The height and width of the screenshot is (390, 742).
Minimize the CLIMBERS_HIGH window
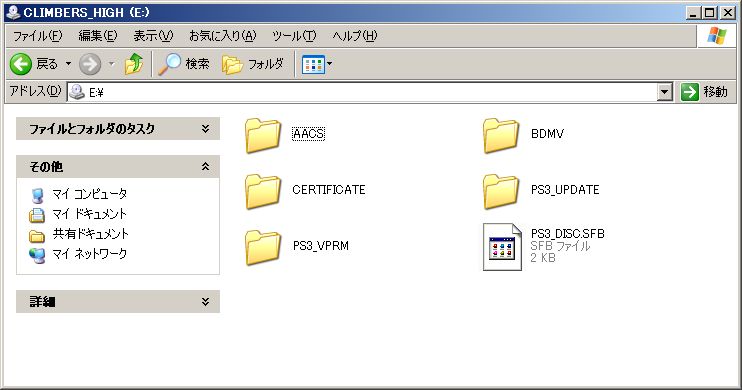tap(693, 13)
